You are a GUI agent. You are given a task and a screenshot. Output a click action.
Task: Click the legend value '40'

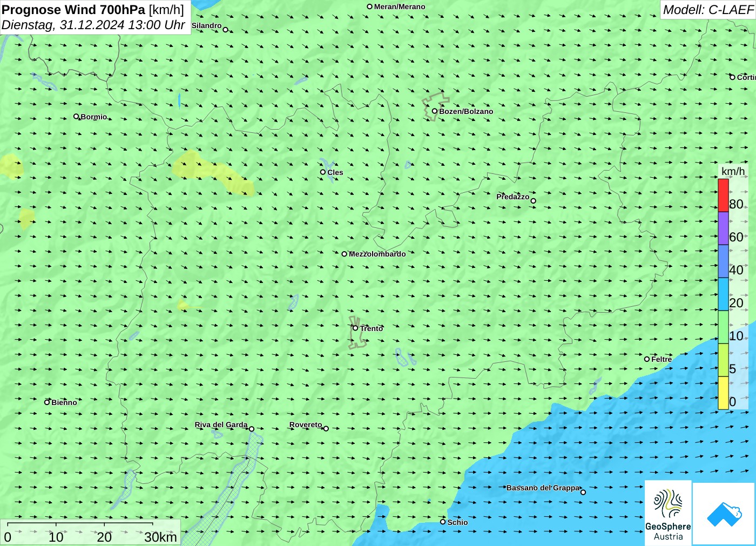coord(736,270)
